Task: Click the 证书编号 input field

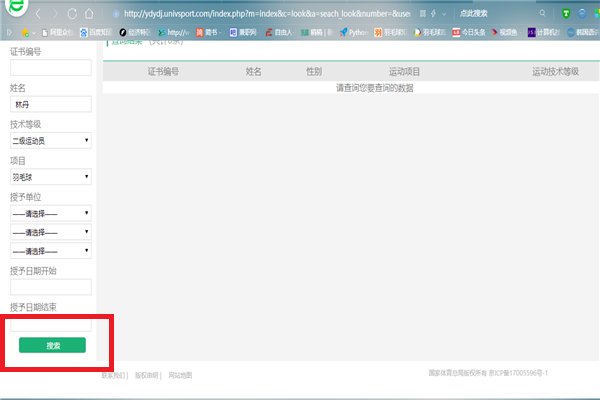Action: tap(51, 68)
